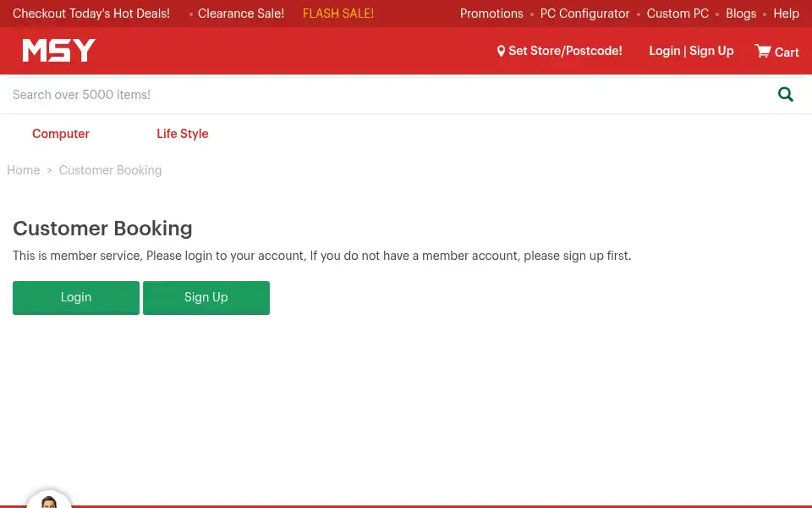Viewport: 812px width, 508px height.
Task: Open the Help page
Action: (x=786, y=14)
